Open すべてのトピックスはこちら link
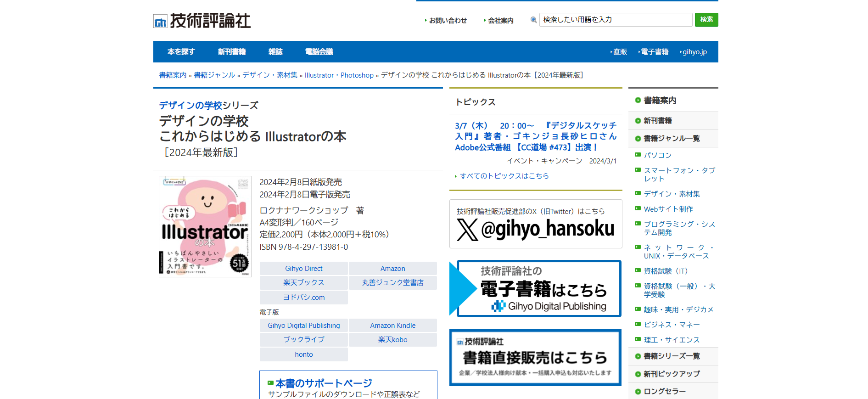 coord(504,176)
